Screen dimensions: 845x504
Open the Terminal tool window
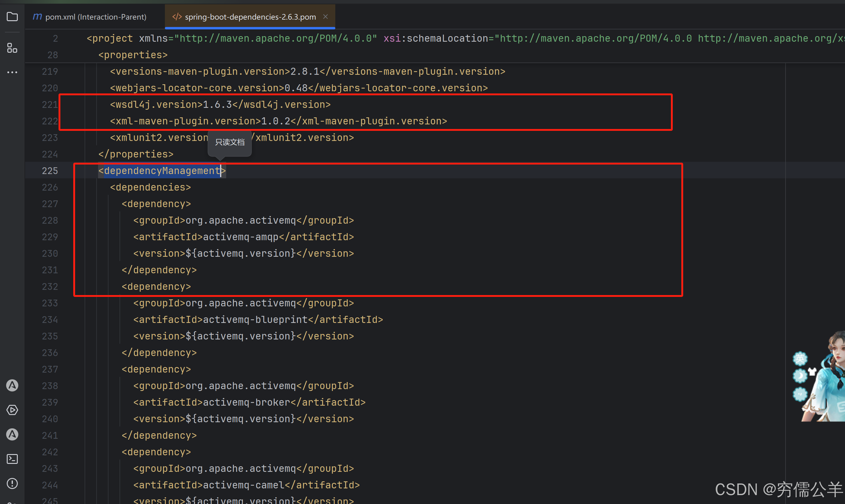(12, 459)
